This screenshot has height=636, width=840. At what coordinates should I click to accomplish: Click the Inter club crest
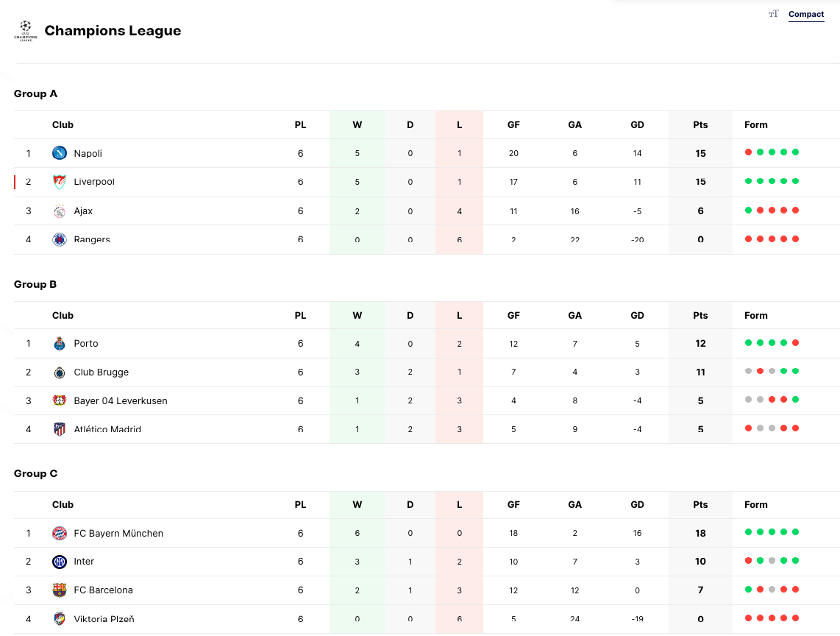(x=60, y=562)
